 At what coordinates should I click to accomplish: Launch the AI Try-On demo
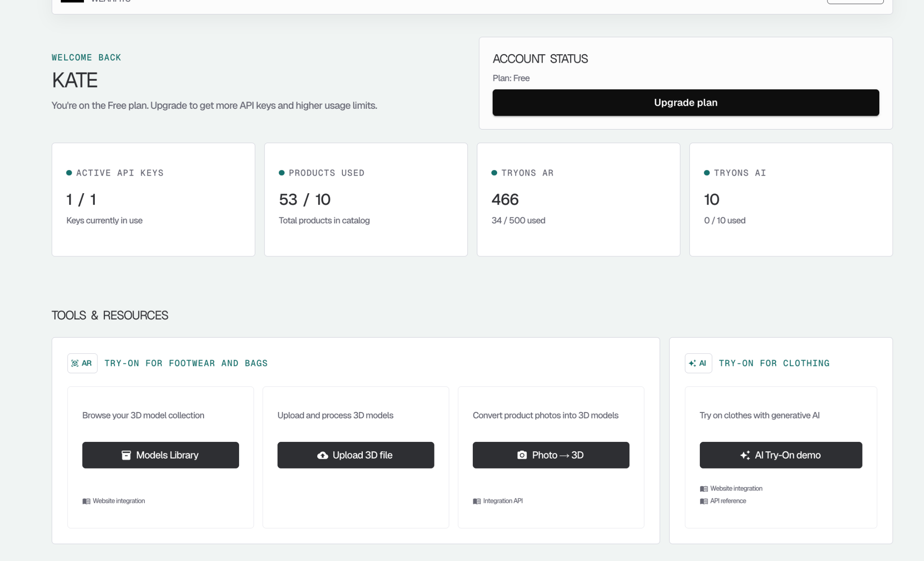click(x=781, y=455)
